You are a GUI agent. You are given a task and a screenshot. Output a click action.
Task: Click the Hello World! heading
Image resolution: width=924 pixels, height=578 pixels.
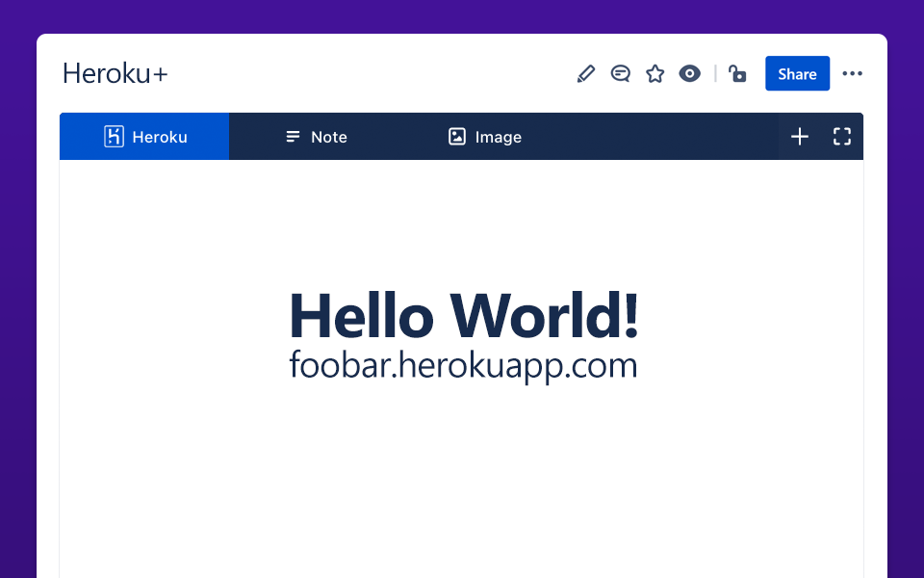(464, 316)
